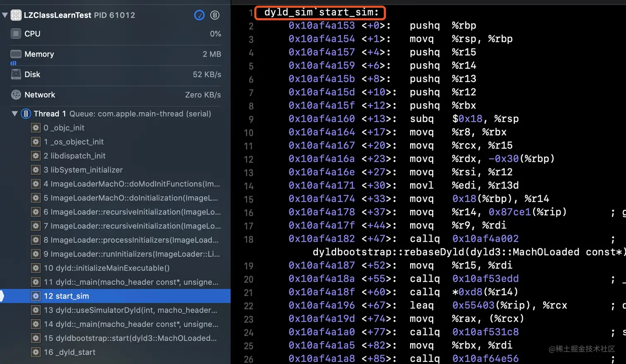The image size is (626, 364).
Task: Click the Network gauge icon
Action: (x=15, y=94)
